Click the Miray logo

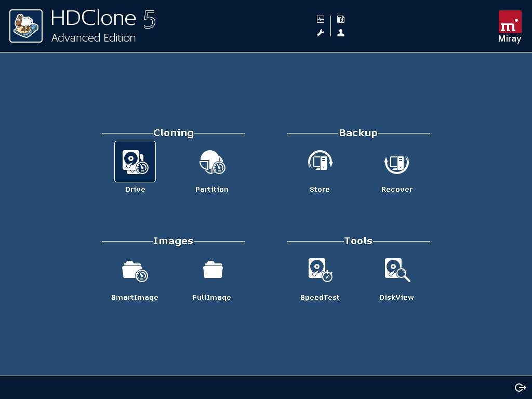pos(510,26)
